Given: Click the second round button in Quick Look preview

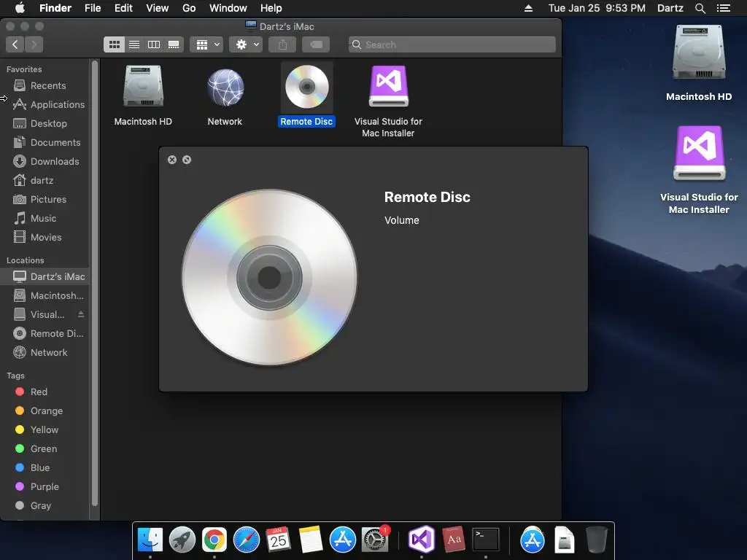Looking at the screenshot, I should click(x=187, y=160).
